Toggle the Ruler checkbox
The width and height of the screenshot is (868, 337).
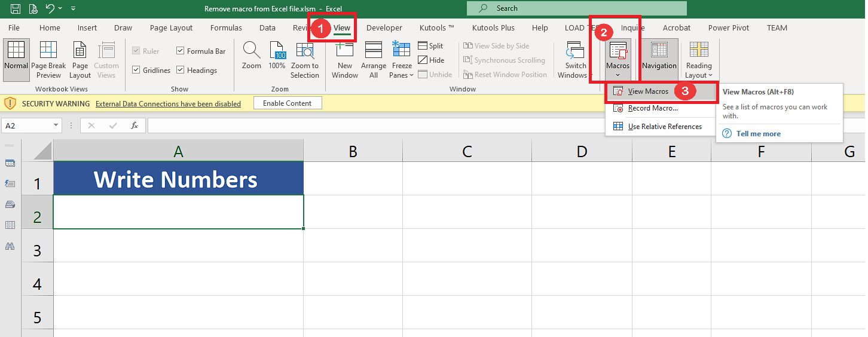point(136,51)
